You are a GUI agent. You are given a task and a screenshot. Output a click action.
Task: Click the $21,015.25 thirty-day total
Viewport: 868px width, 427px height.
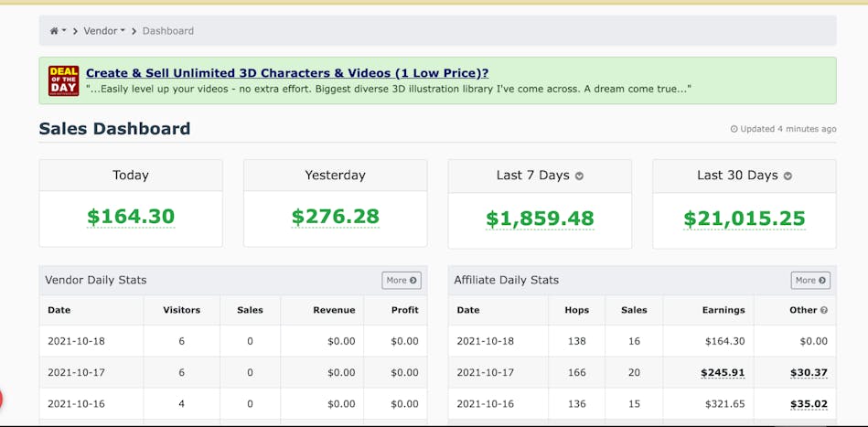point(745,219)
